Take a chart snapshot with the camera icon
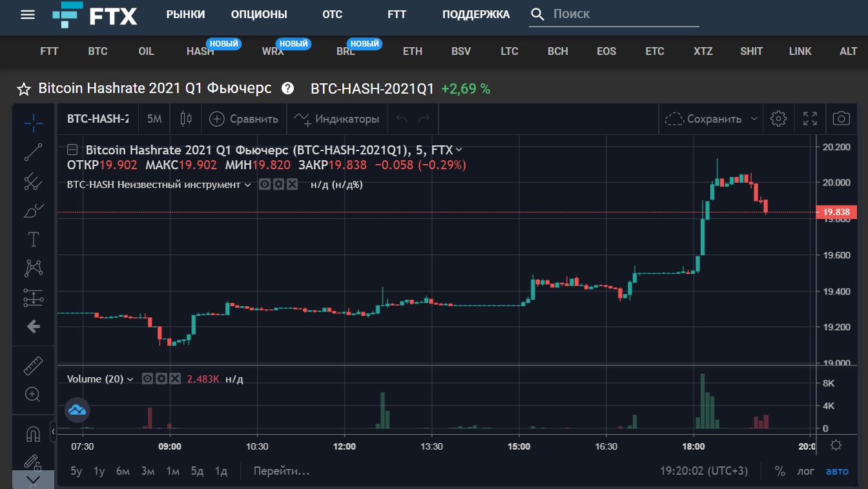 click(841, 119)
